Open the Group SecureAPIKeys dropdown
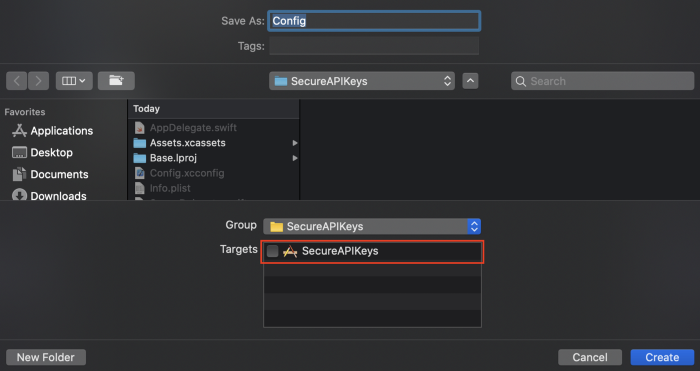 coord(372,226)
